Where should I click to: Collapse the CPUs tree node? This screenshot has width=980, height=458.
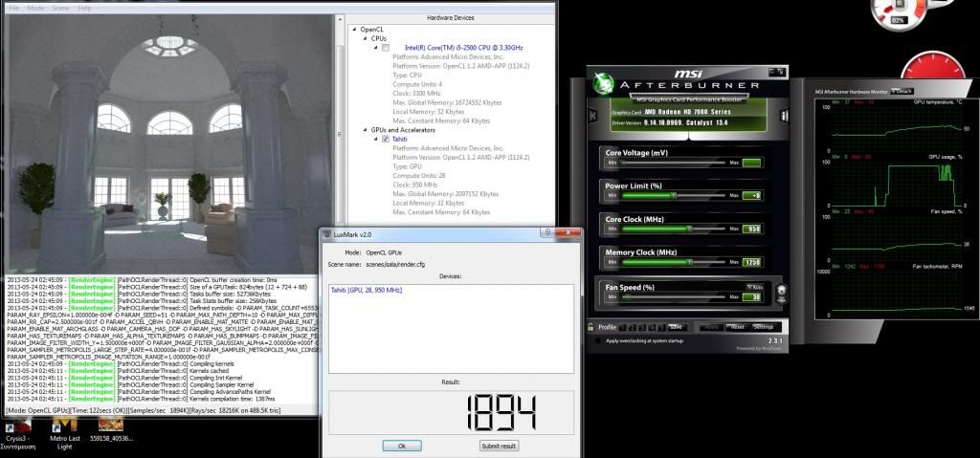coord(365,38)
